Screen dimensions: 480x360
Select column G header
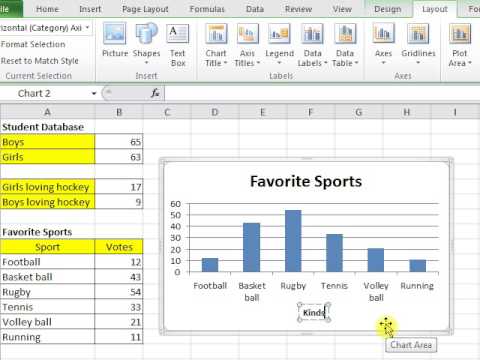[359, 112]
